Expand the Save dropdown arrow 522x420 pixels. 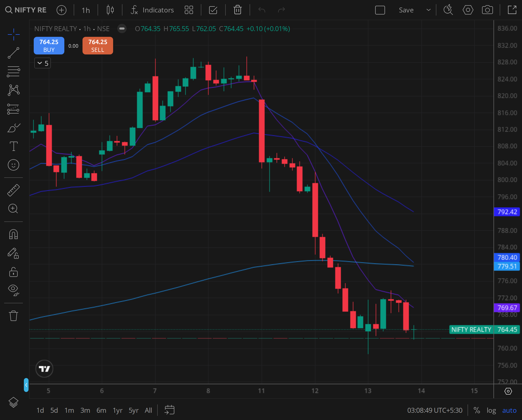(429, 10)
